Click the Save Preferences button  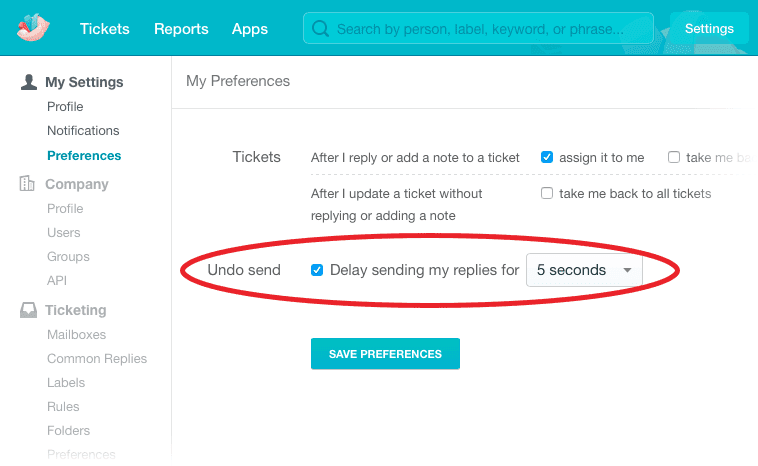[385, 354]
